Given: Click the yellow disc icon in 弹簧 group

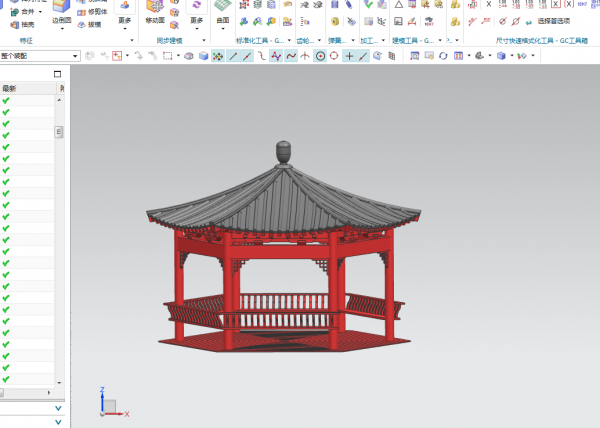Looking at the screenshot, I should [335, 21].
